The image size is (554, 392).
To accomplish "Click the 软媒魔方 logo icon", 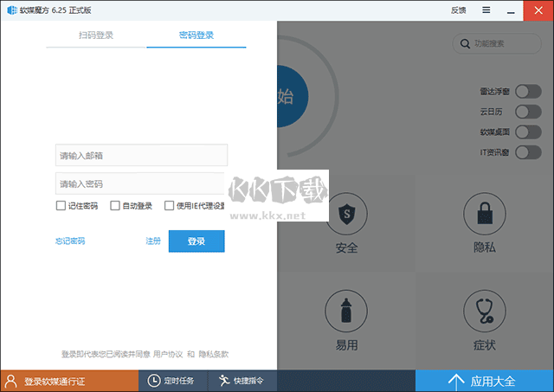I will coord(11,10).
